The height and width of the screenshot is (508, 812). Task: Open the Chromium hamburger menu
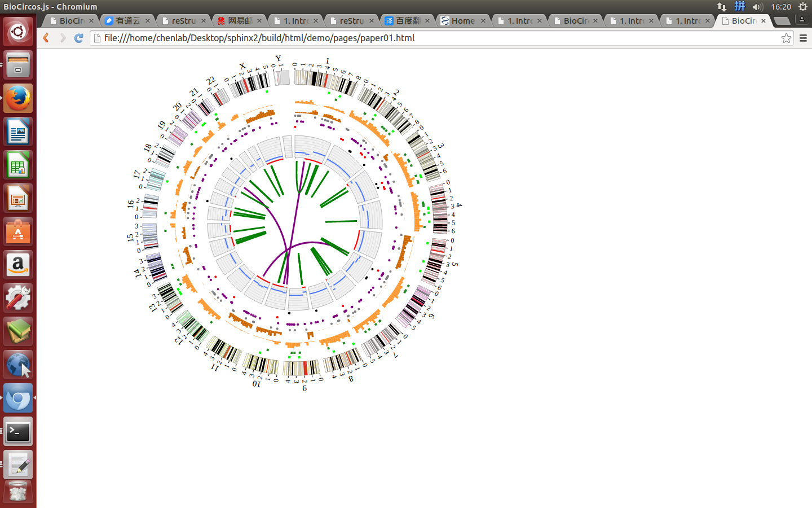(803, 38)
